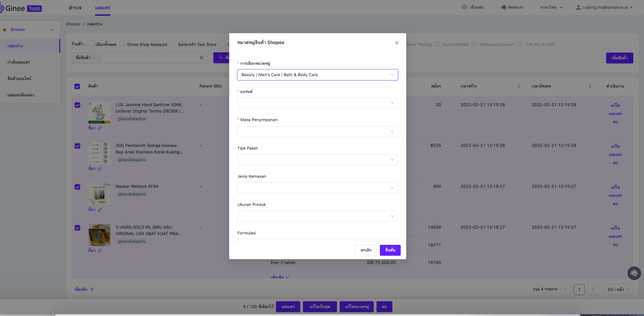Check the Ginee Shop Malaysia store checkbox
The image size is (644, 316).
pyautogui.click(x=122, y=45)
